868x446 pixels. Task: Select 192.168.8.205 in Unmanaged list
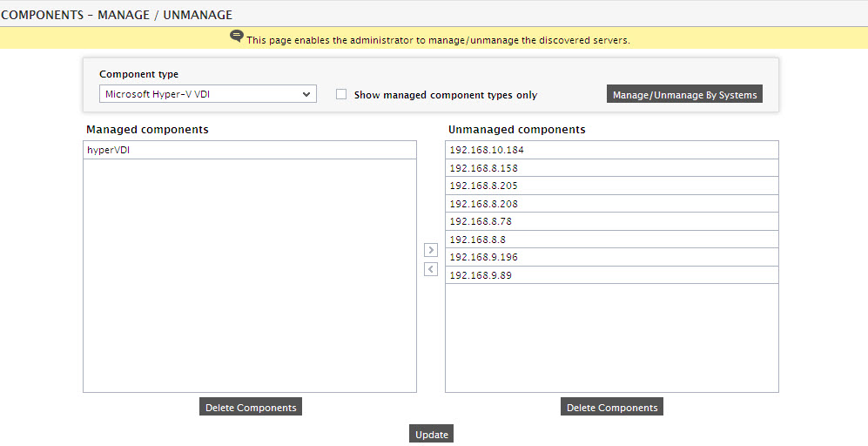point(612,186)
